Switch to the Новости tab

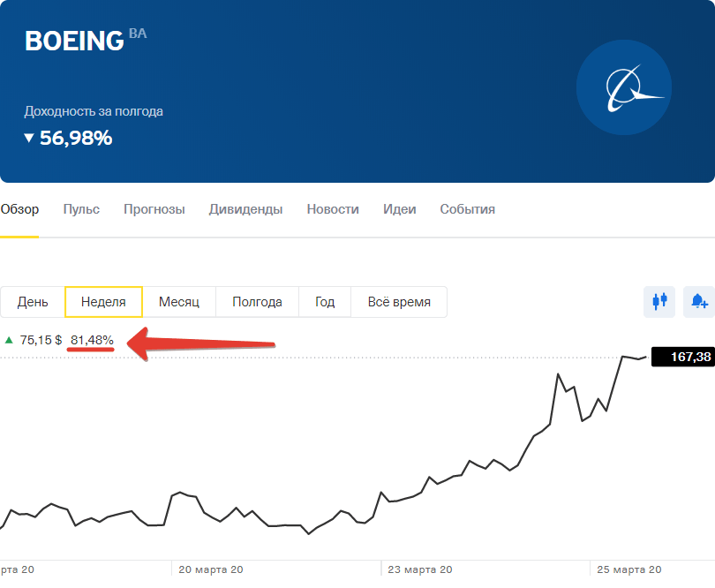[333, 209]
